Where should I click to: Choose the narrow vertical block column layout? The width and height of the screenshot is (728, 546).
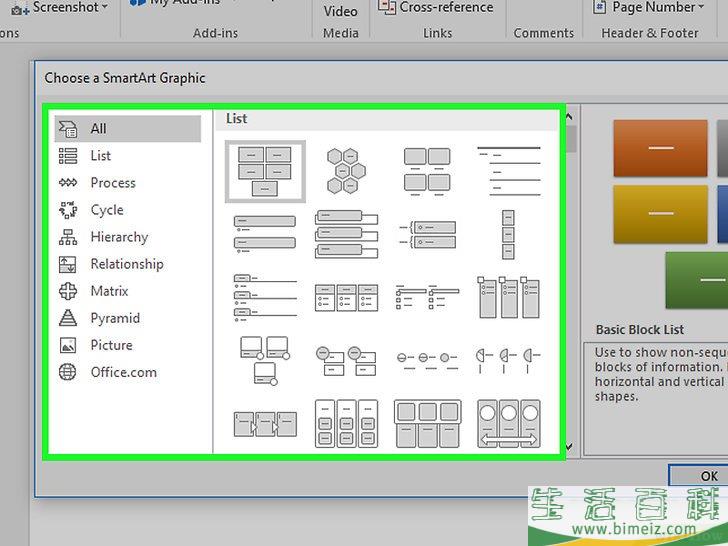[x=508, y=234]
